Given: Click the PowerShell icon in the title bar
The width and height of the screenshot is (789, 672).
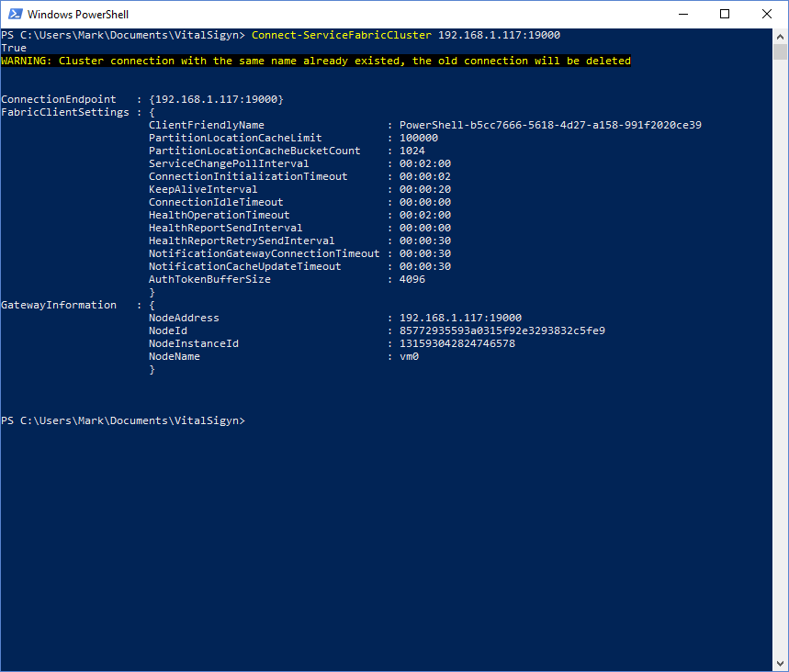Looking at the screenshot, I should [x=16, y=14].
